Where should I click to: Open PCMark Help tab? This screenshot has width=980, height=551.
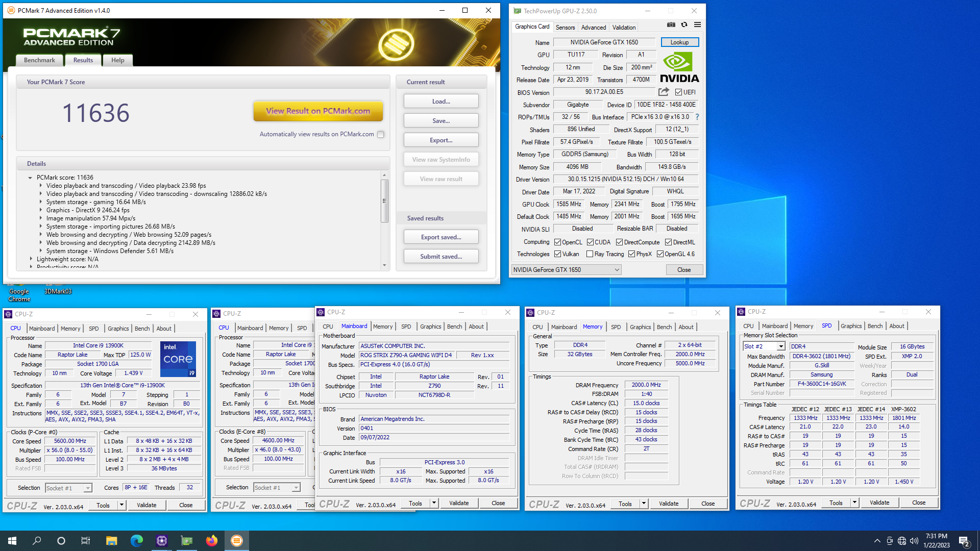tap(118, 60)
